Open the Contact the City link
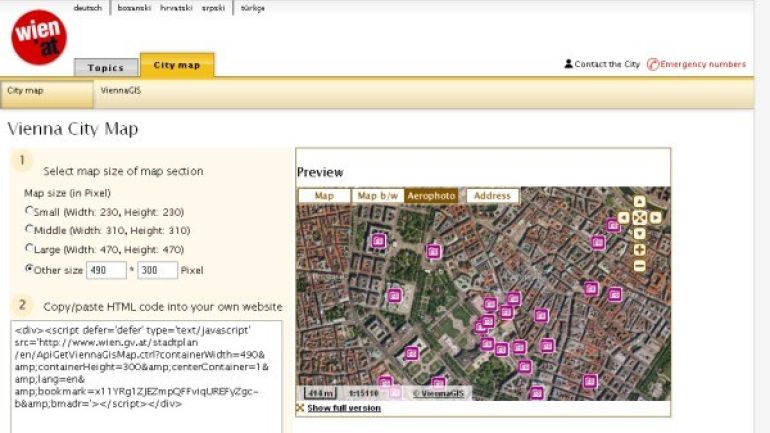This screenshot has height=433, width=770. point(607,64)
